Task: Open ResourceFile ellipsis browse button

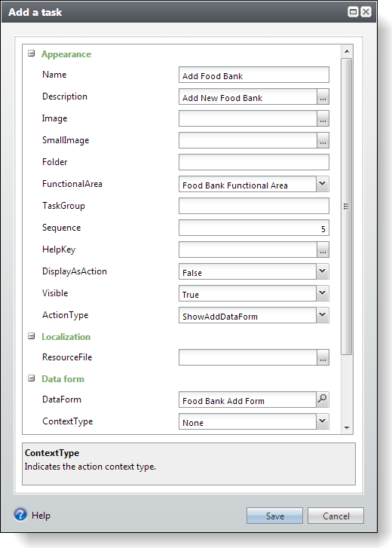Action: pyautogui.click(x=323, y=357)
